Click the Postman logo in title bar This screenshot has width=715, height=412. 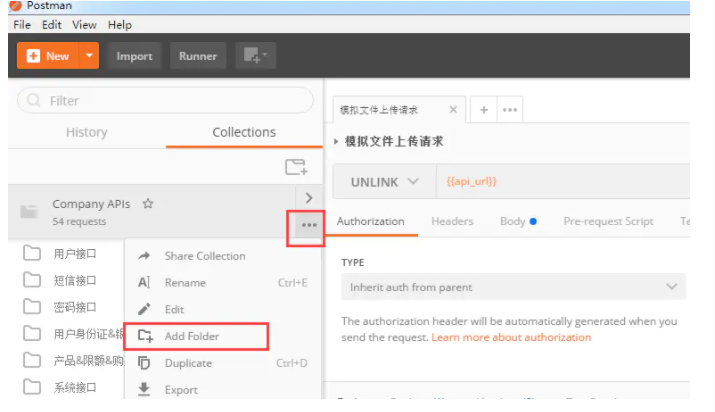tap(16, 5)
